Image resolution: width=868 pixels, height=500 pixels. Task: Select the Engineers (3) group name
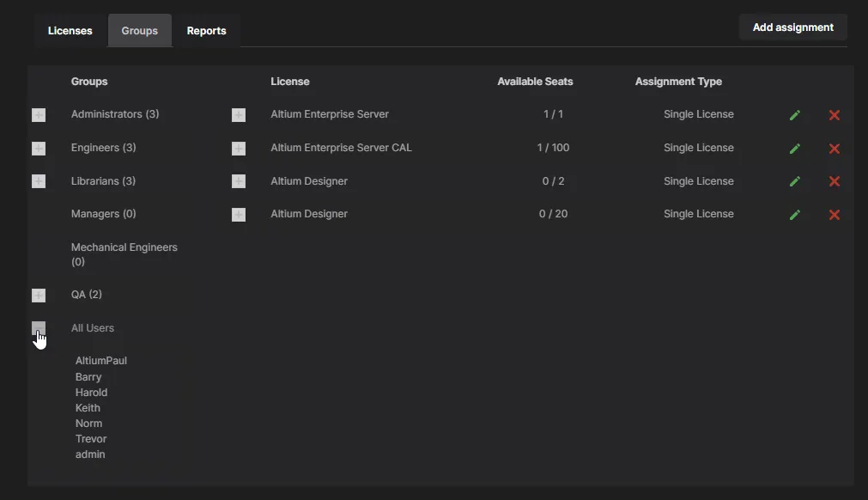[x=104, y=148]
